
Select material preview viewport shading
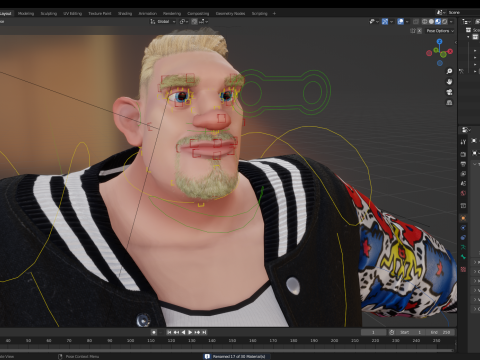(438, 21)
